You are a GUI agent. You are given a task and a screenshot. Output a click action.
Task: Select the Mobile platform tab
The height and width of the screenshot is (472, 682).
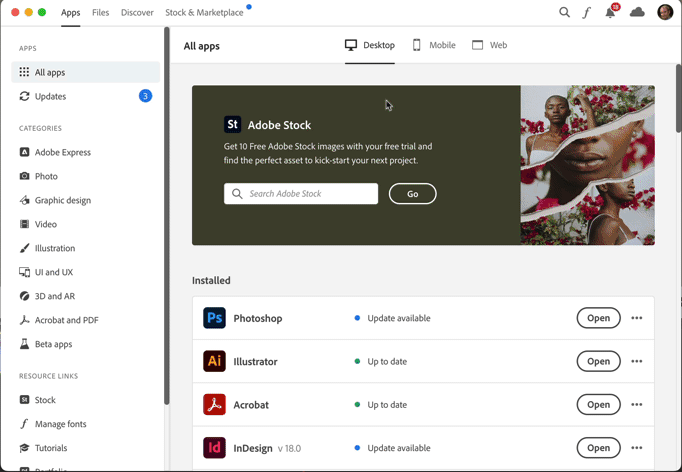[434, 45]
